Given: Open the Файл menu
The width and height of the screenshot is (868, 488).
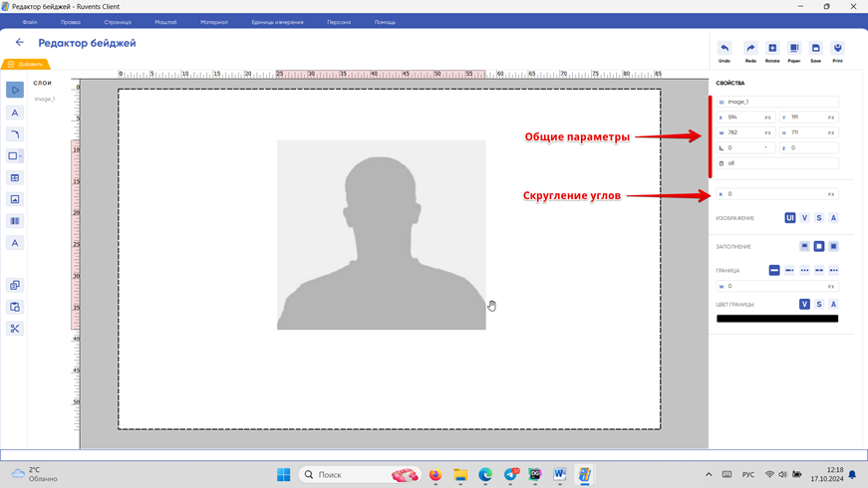Looking at the screenshot, I should click(x=30, y=22).
